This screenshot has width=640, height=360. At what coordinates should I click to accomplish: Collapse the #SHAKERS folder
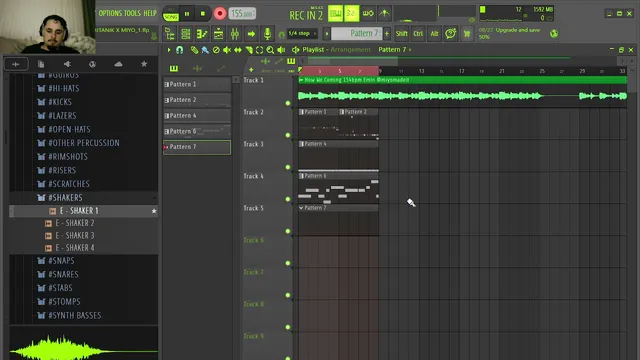[x=65, y=198]
